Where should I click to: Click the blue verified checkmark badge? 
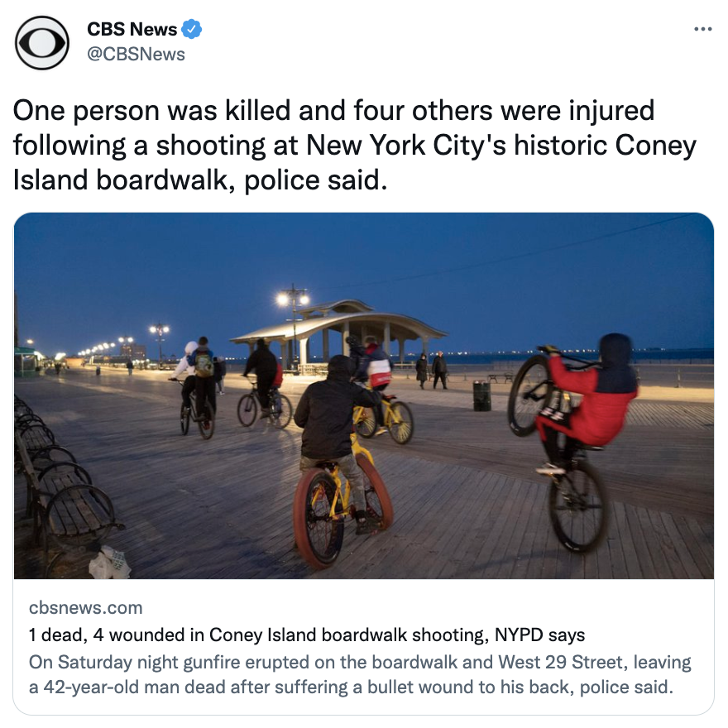[x=191, y=29]
